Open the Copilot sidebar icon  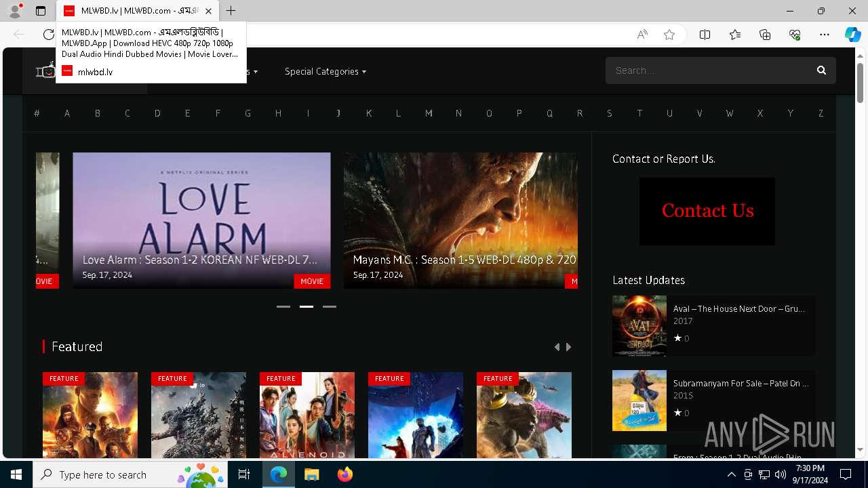click(x=852, y=35)
